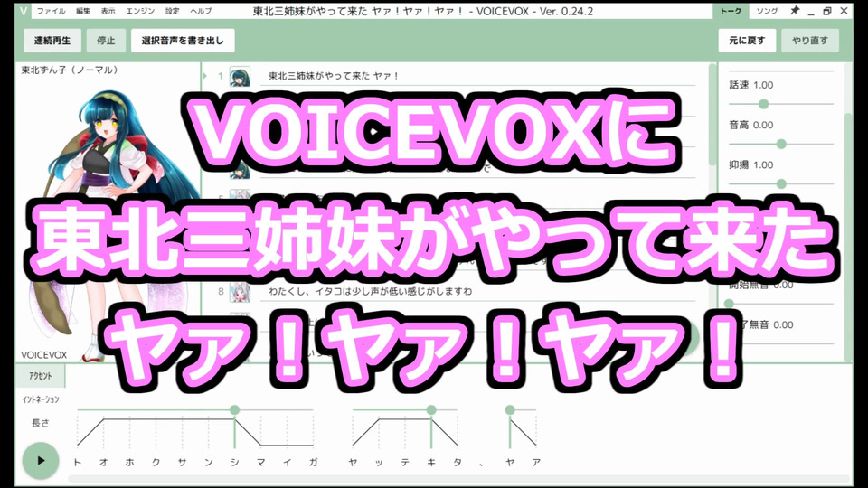Viewport: 868px width, 488px height.
Task: Click the やり直す redo button
Action: (810, 41)
